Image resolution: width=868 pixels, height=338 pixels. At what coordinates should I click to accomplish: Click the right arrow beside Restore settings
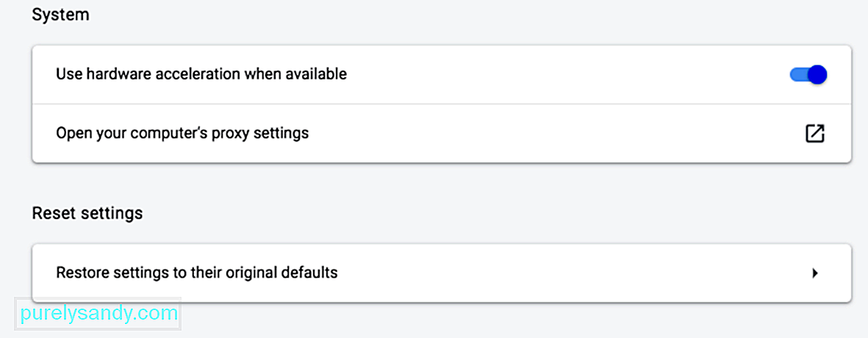tap(815, 273)
